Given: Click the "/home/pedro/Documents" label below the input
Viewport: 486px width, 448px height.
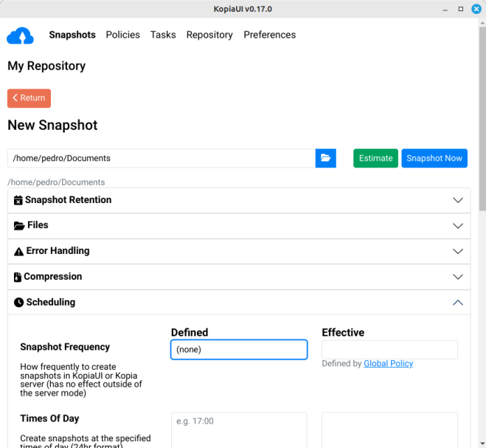Looking at the screenshot, I should click(x=56, y=182).
